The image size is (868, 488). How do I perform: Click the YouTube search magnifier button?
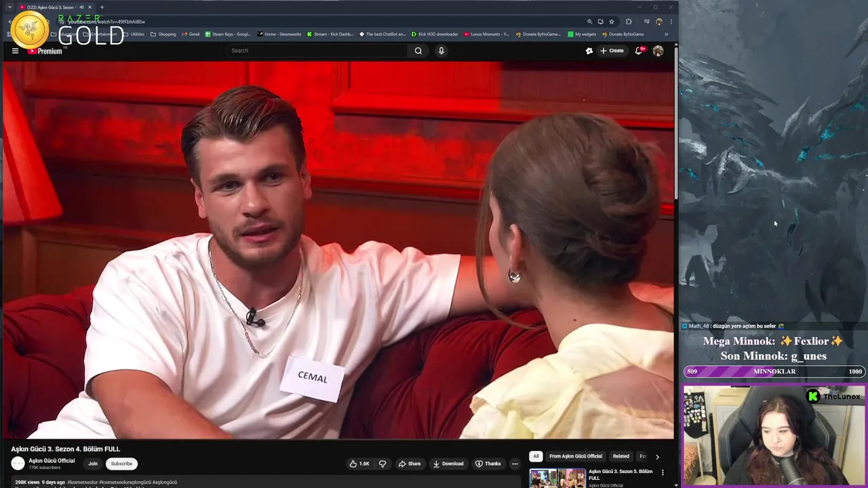coord(418,51)
